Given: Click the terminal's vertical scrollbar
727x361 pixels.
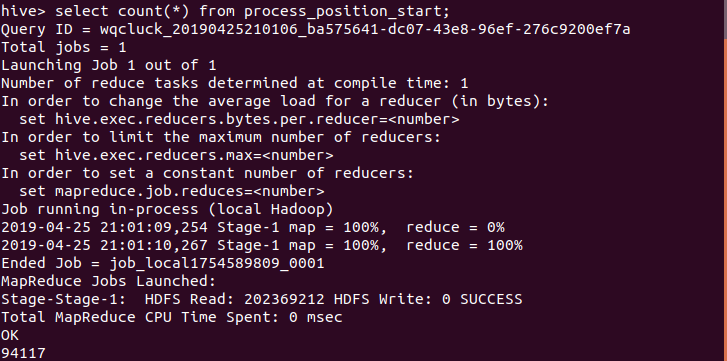Looking at the screenshot, I should (725, 181).
